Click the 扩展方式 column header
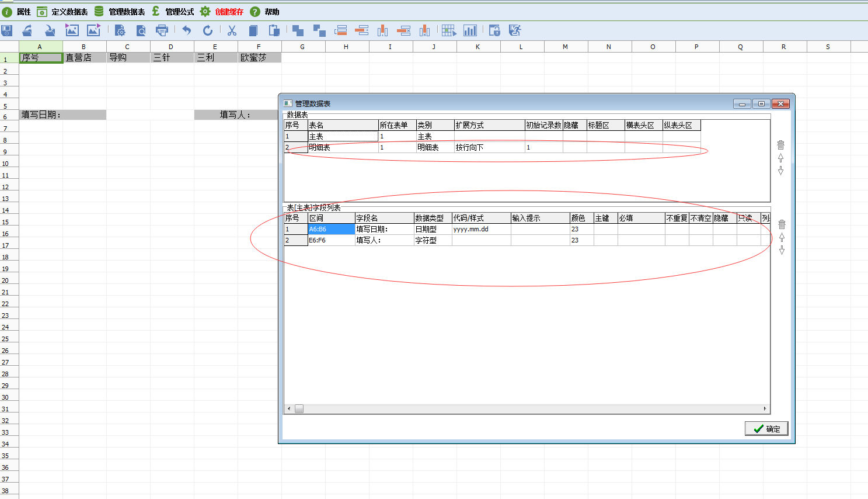Image resolution: width=868 pixels, height=499 pixels. [489, 125]
